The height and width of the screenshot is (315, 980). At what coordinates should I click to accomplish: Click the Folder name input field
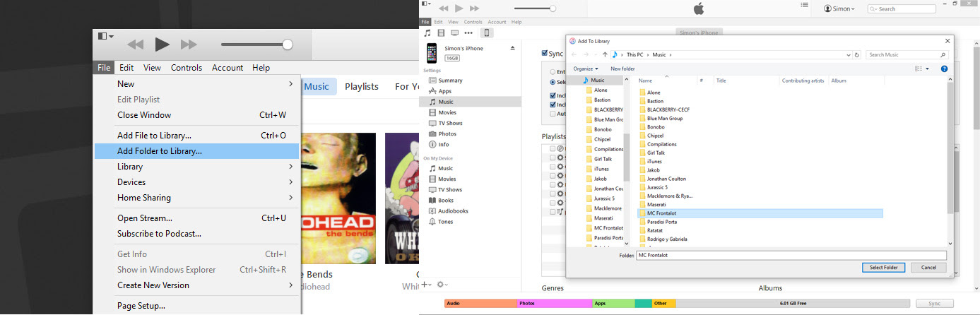pos(791,255)
